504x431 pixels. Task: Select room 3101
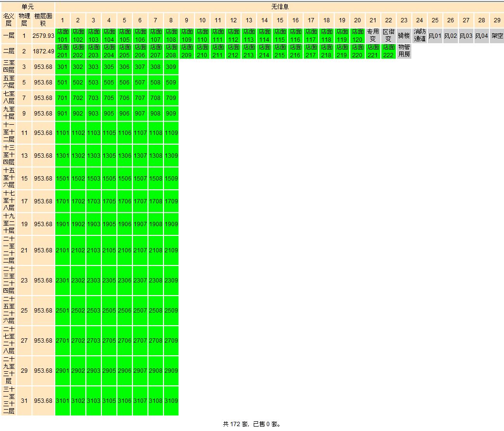[63, 401]
